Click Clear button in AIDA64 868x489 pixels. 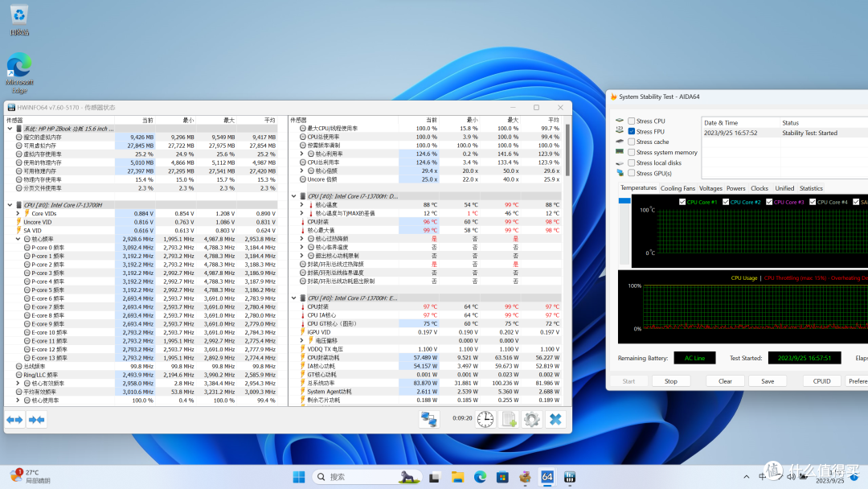[x=725, y=381]
